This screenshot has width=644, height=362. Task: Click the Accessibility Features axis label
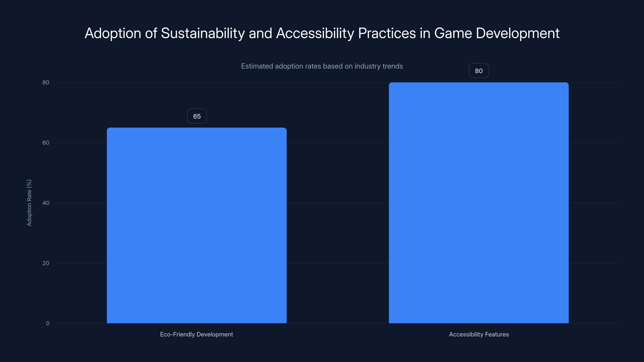[x=479, y=334]
